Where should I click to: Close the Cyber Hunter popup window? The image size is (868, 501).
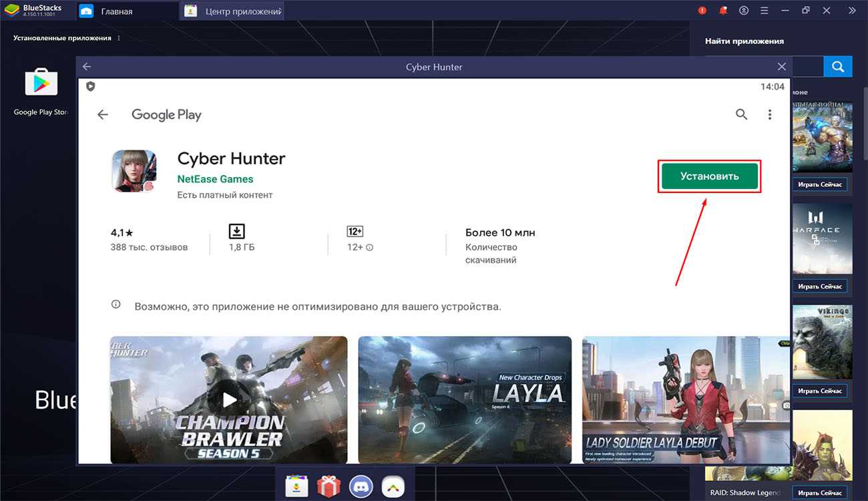pos(782,67)
